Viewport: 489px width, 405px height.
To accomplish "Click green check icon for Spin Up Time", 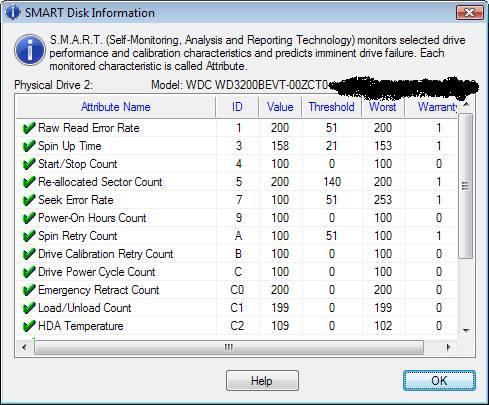I will (x=29, y=146).
